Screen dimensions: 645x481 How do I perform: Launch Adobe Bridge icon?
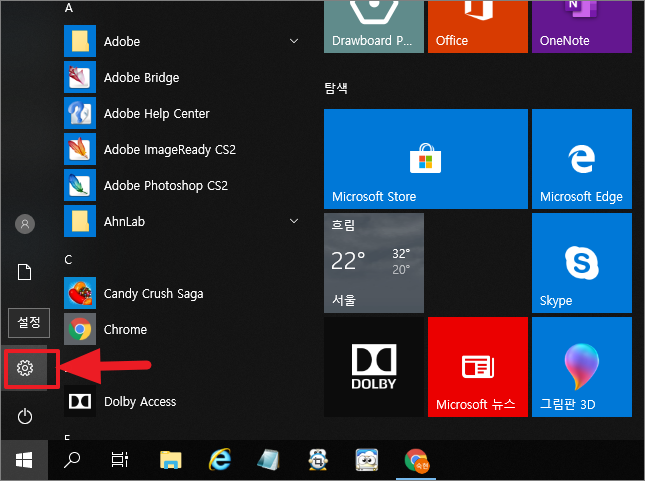pyautogui.click(x=80, y=77)
